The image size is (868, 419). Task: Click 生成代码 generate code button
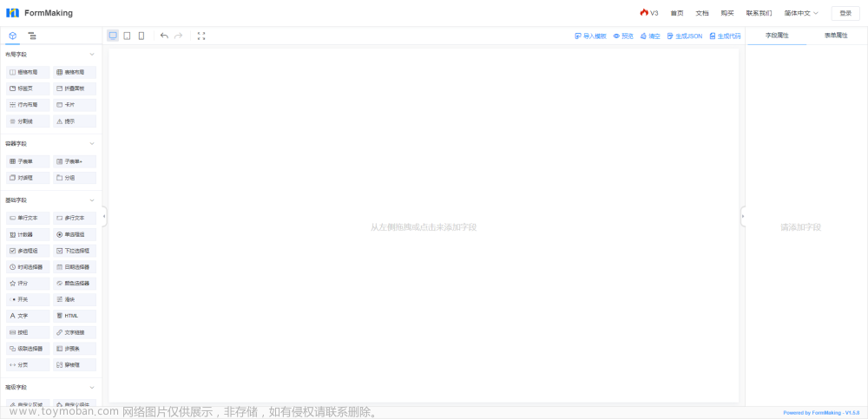725,36
